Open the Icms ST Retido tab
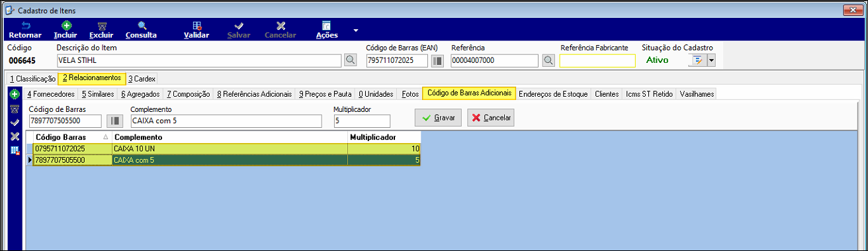This screenshot has height=251, width=868. click(650, 94)
